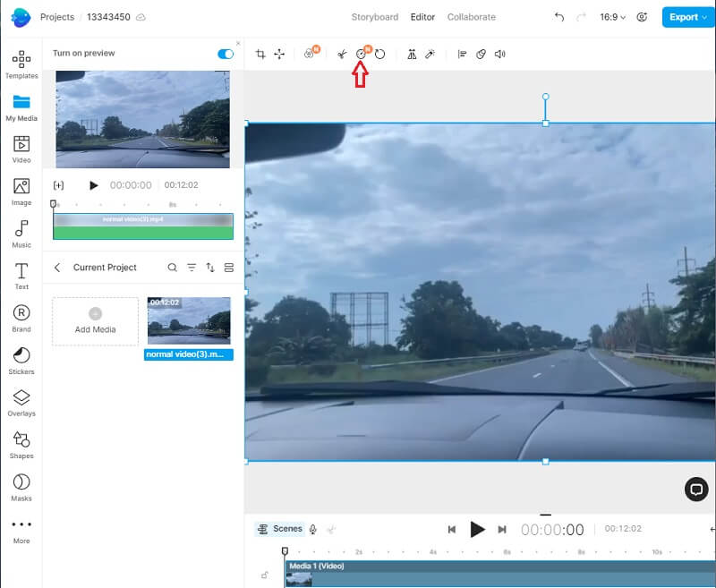Select the Crop tool
Screen dimensions: 716x588
click(260, 54)
